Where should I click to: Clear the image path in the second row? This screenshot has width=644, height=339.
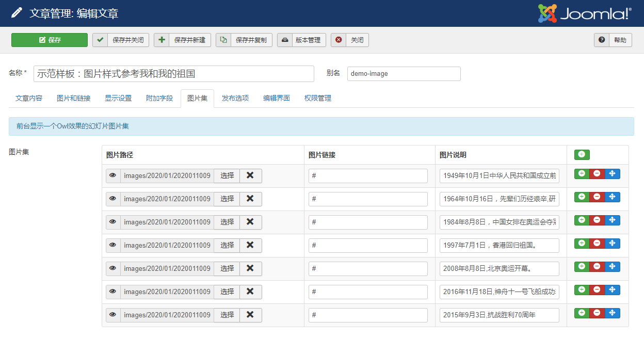tap(250, 199)
